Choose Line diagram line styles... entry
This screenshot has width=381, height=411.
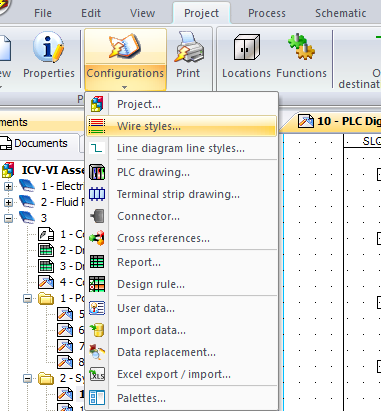(182, 148)
